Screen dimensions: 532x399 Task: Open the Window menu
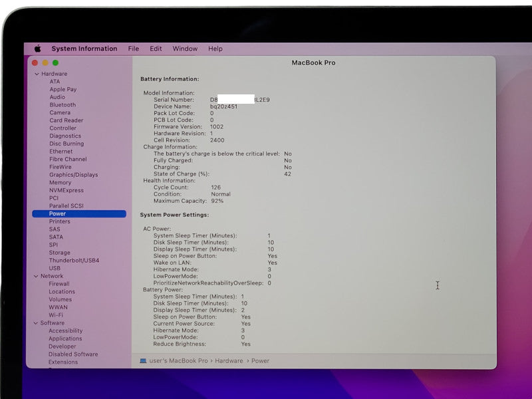coord(185,49)
